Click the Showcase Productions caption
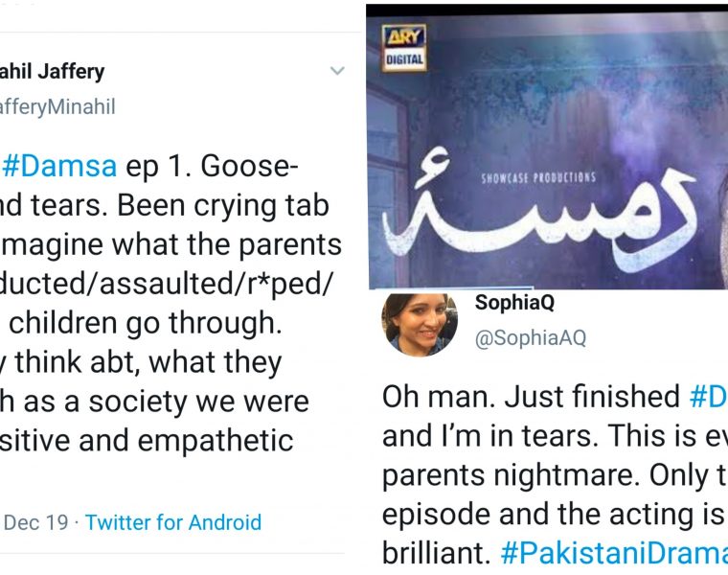Viewport: 728px width, 575px height. [538, 178]
